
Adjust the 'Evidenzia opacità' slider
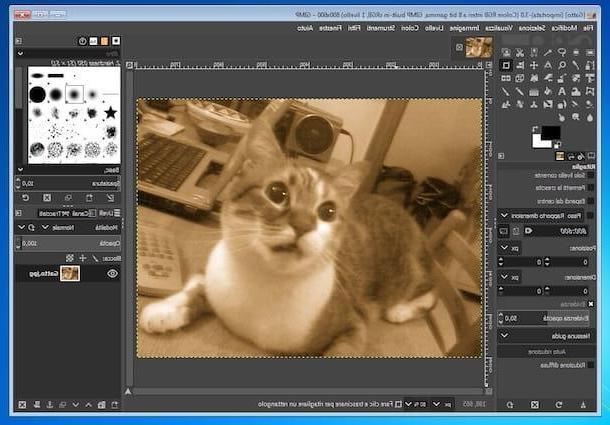coord(545,318)
